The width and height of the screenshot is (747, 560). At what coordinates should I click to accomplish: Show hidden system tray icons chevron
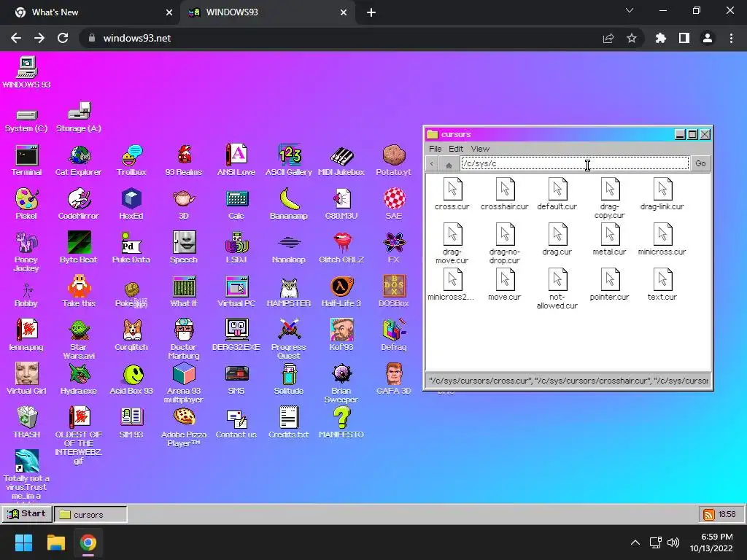(635, 542)
